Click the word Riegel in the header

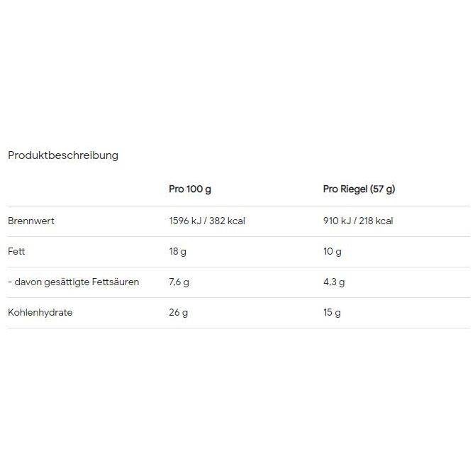[354, 189]
